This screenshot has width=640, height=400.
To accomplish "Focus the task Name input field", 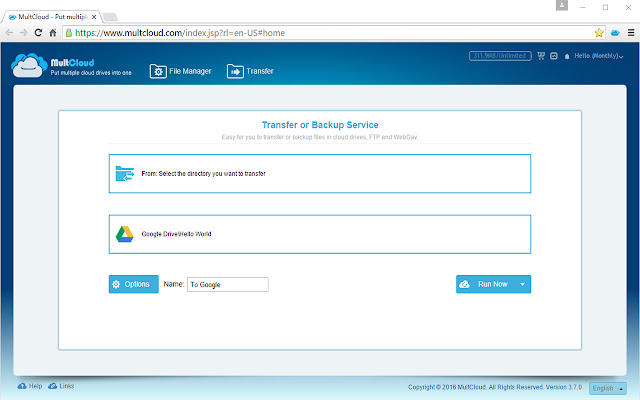I will tap(228, 284).
